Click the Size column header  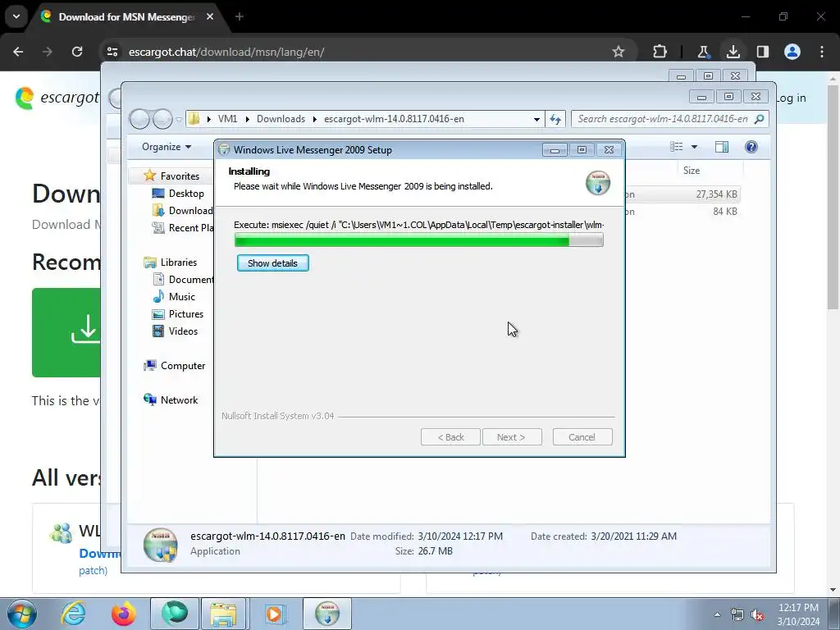coord(691,171)
